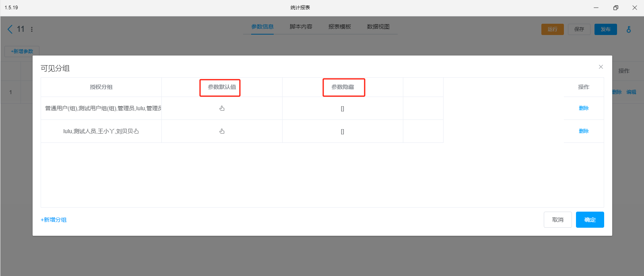Click the 操作 column header in dialog
644x276 pixels.
584,87
